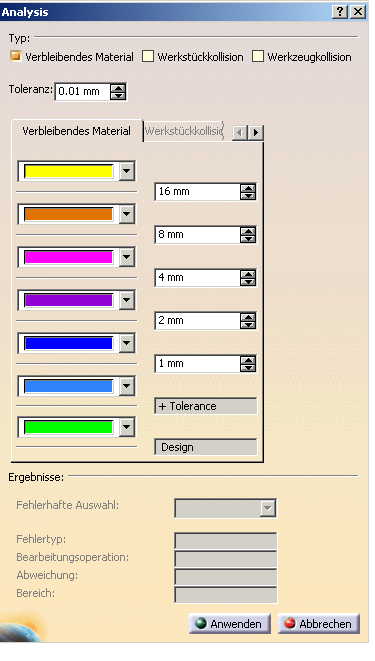Select the Verbleibendes Material tab

tap(77, 131)
